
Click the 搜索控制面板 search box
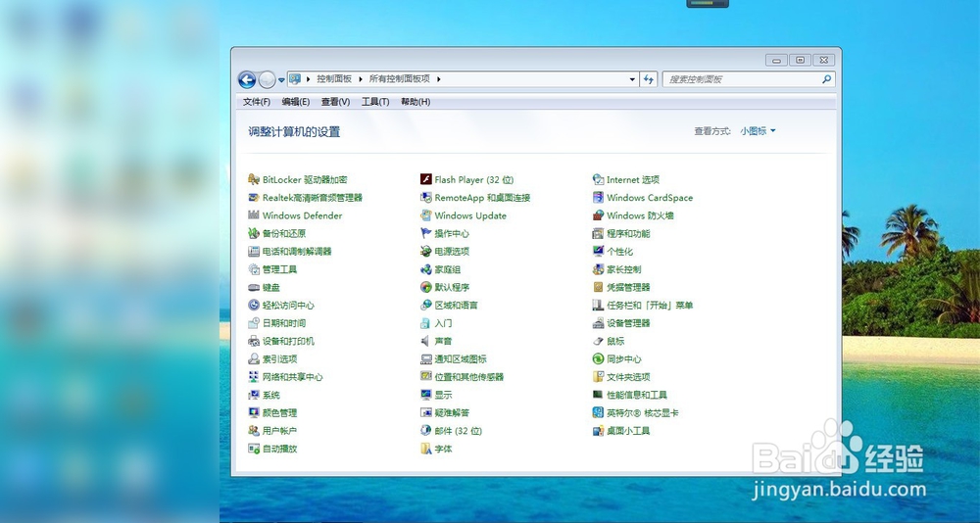coord(743,79)
